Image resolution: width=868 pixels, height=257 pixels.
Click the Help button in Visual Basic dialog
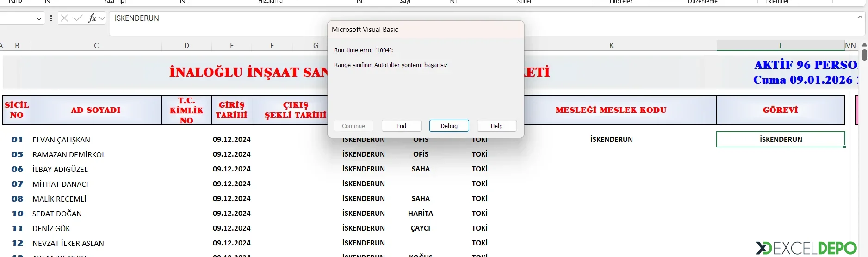(496, 126)
